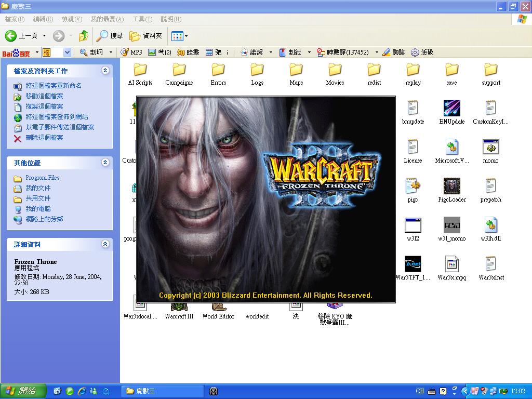Click the 搜尋 search toolbar button
This screenshot has width=532, height=399.
tap(110, 36)
